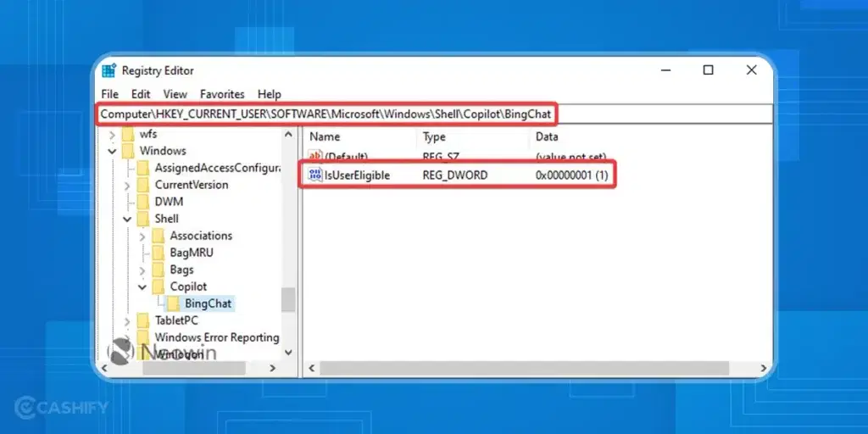This screenshot has height=434, width=868.
Task: Select the Bags folder icon
Action: point(159,270)
